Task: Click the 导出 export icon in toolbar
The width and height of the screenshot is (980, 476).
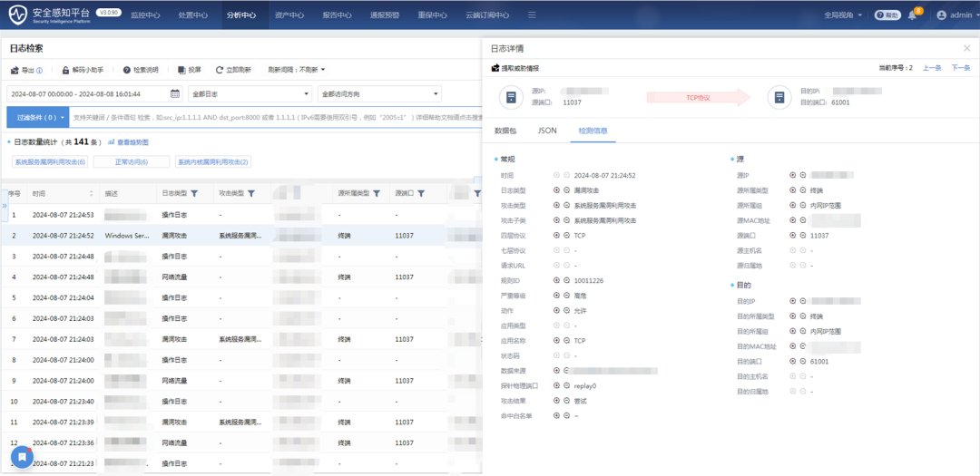Action: (x=15, y=70)
